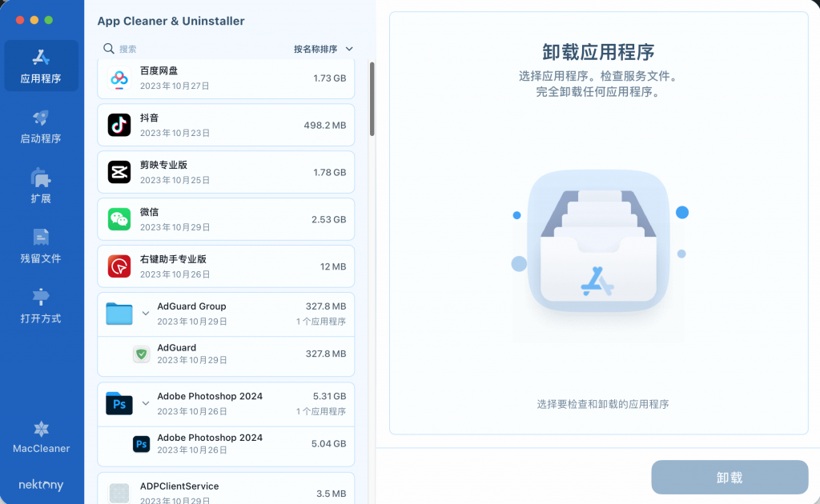Open the 残留文件 section
Viewport: 820px width, 504px height.
pos(41,245)
